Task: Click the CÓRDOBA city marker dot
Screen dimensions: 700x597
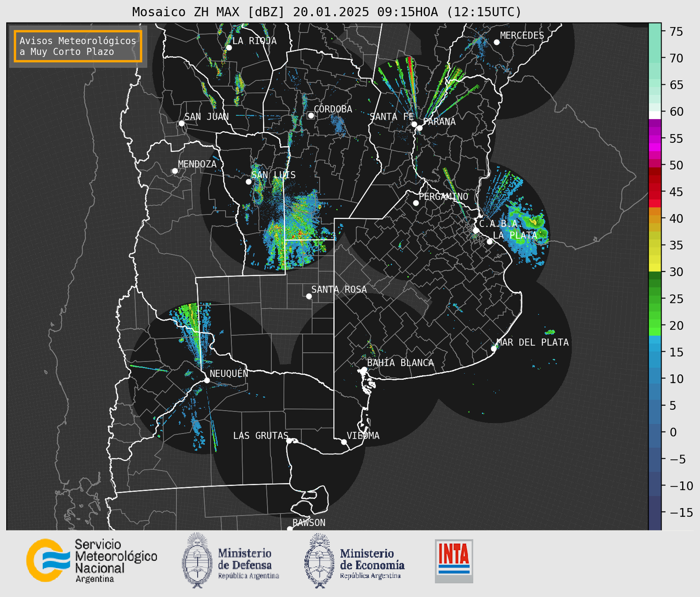Action: coord(311,115)
